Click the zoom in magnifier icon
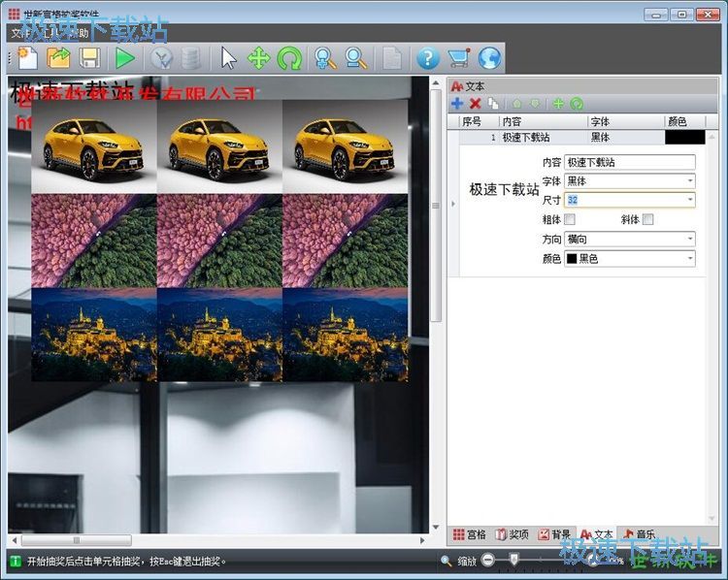 pos(325,59)
